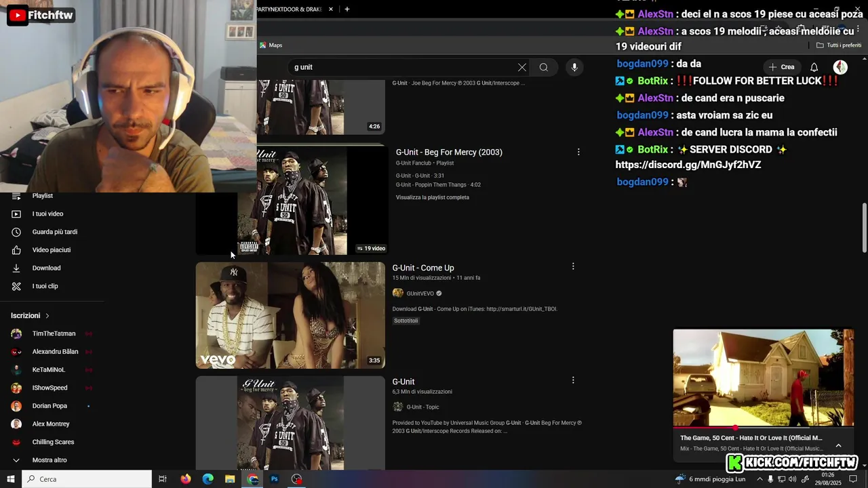Click the G-Unit - Poppin Them Thangs track
This screenshot has height=488, width=868.
(x=438, y=184)
